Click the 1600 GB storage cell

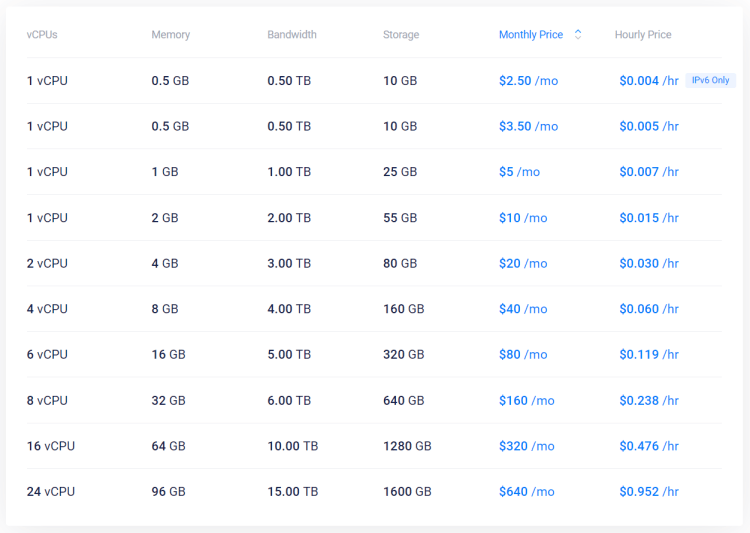tap(407, 491)
